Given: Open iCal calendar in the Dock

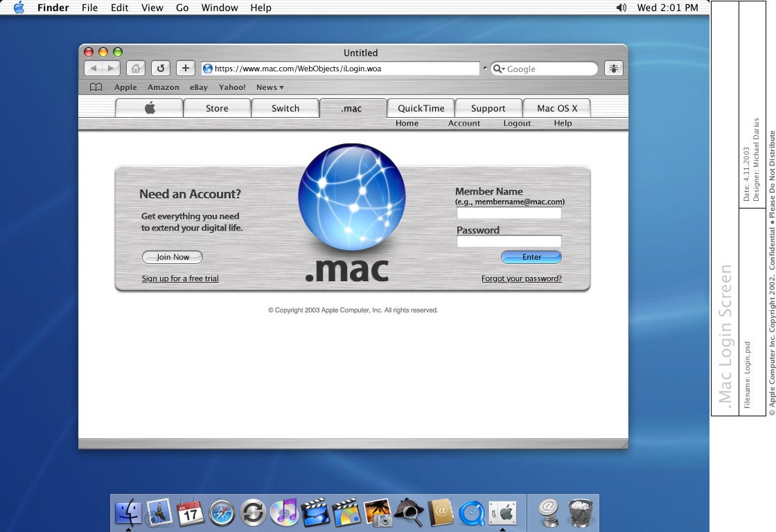Looking at the screenshot, I should (x=190, y=512).
